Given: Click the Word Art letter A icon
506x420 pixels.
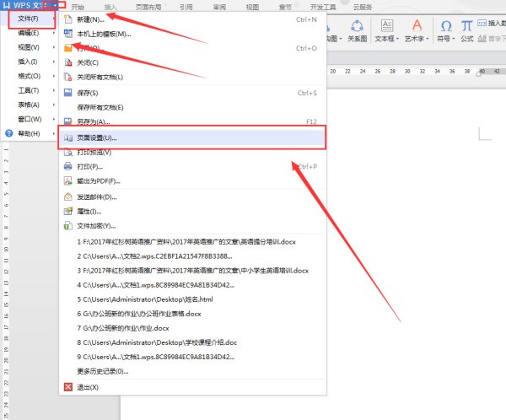Looking at the screenshot, I should (x=417, y=25).
